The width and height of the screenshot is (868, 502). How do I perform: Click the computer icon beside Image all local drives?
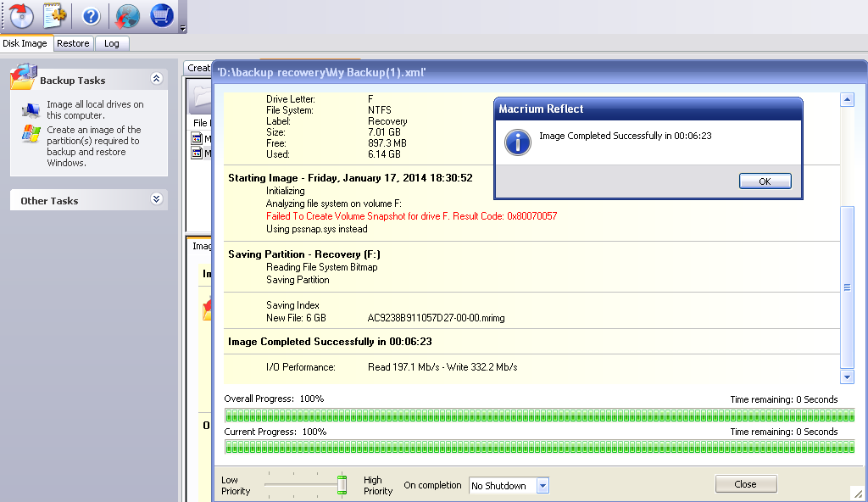tap(31, 109)
